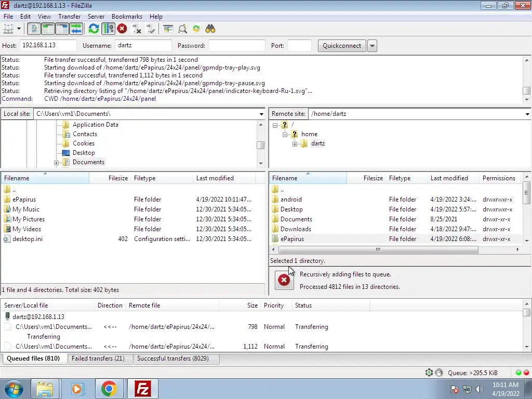The image size is (532, 399).
Task: Toggle remote directory tree display
Action: tap(62, 29)
